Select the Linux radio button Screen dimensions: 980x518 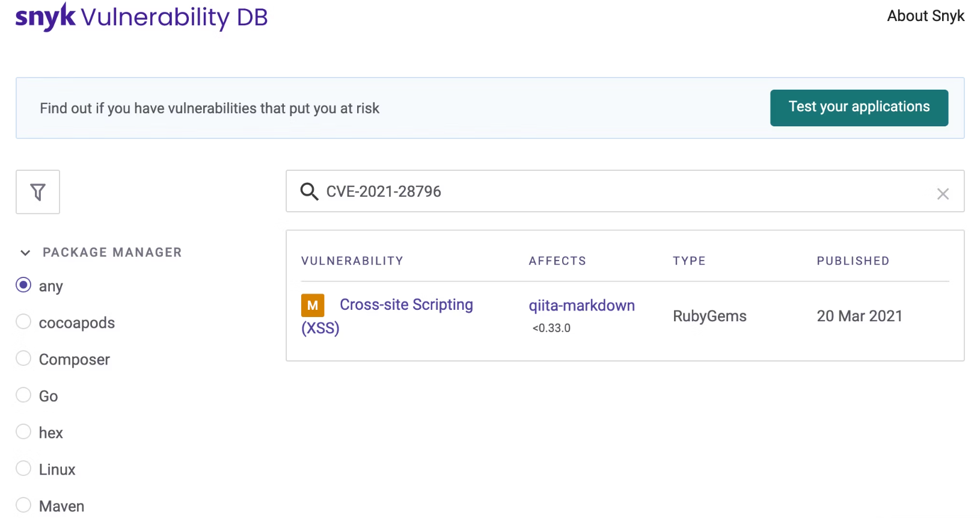[23, 469]
